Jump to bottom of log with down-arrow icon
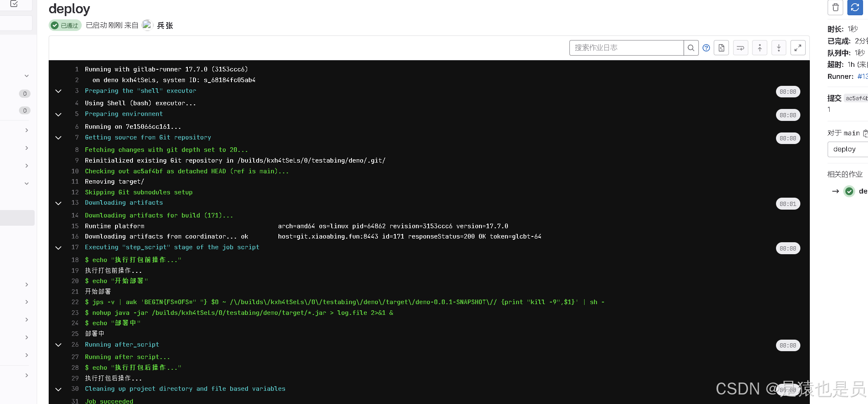The height and width of the screenshot is (404, 868). click(x=779, y=48)
